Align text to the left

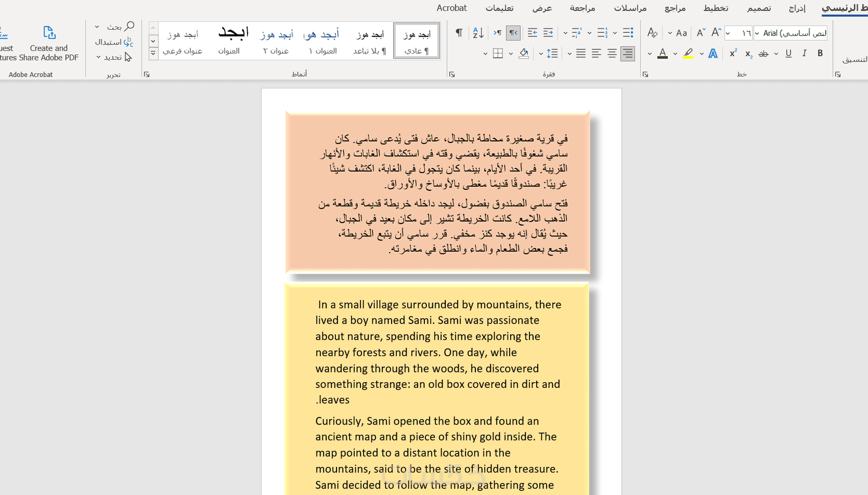pos(596,53)
